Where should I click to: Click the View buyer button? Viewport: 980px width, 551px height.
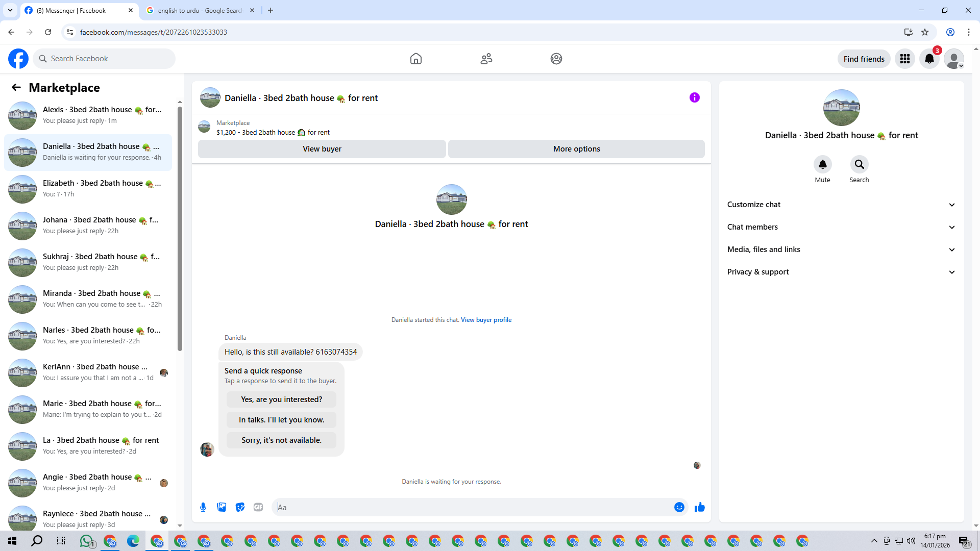pos(322,149)
